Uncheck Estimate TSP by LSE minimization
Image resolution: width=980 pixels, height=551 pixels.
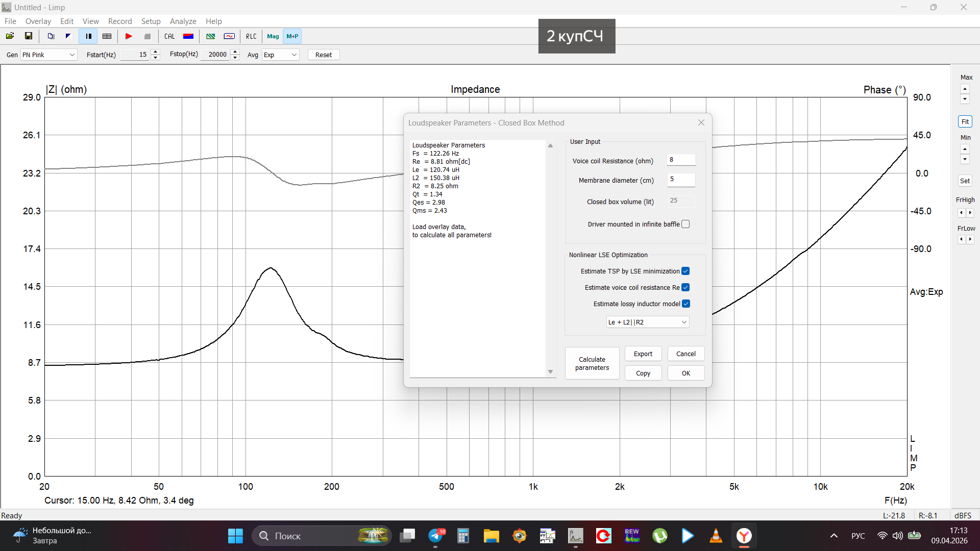tap(685, 271)
